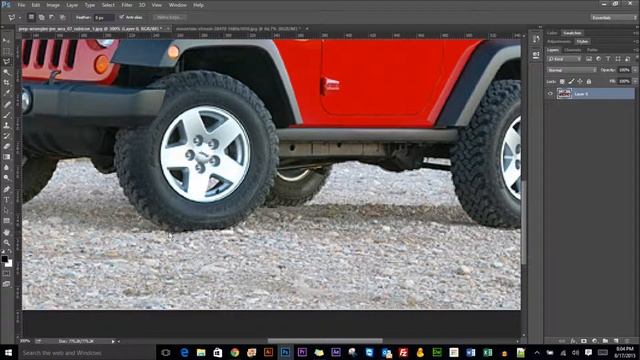Open the File menu

click(21, 5)
